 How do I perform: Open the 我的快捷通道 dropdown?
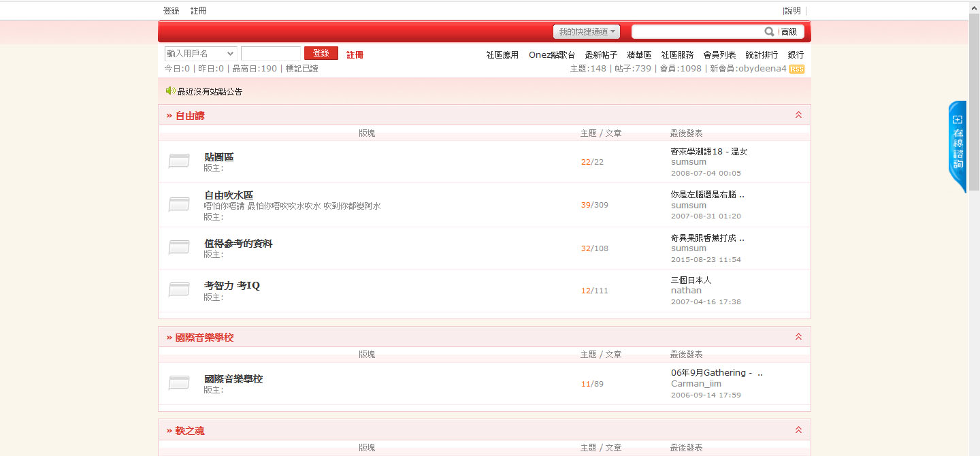point(587,32)
